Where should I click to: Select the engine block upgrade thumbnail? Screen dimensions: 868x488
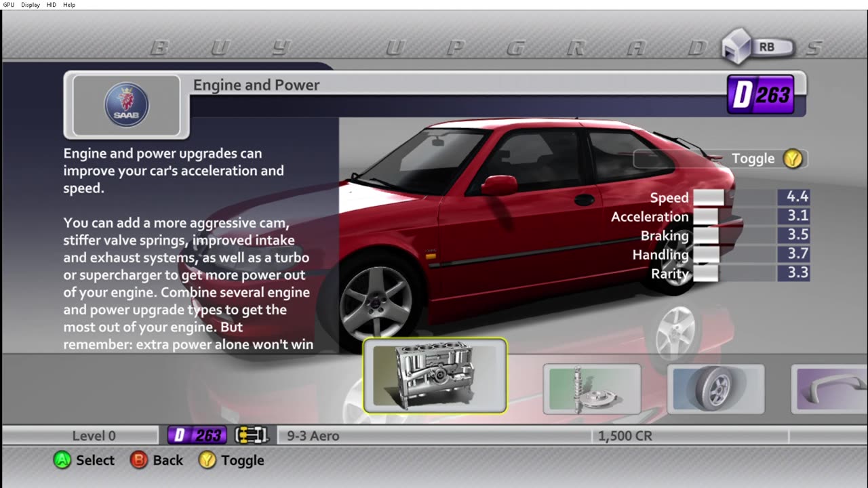(x=435, y=375)
